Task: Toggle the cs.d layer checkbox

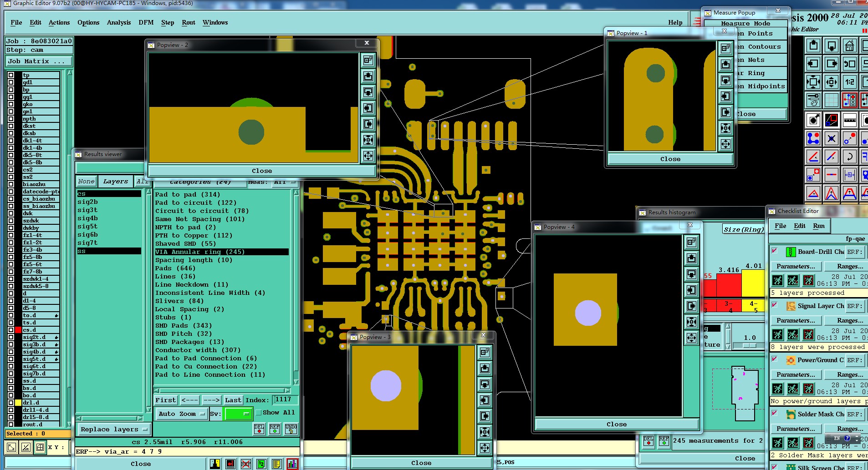Action: tap(10, 330)
